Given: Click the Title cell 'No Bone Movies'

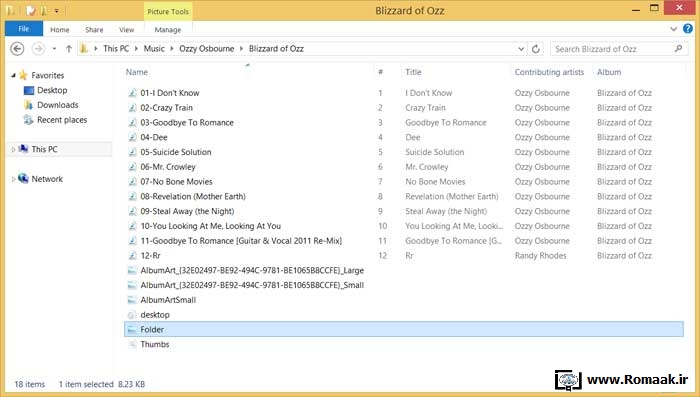Looking at the screenshot, I should coord(435,181).
